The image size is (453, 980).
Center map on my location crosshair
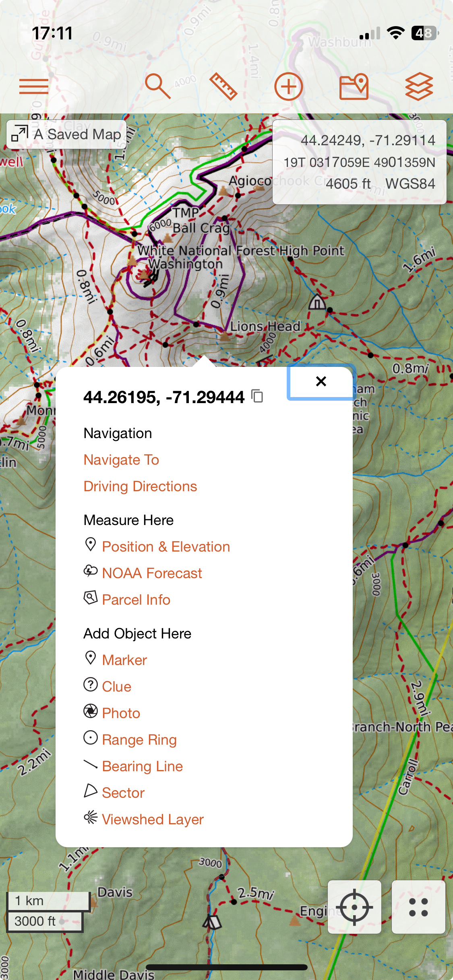(354, 907)
